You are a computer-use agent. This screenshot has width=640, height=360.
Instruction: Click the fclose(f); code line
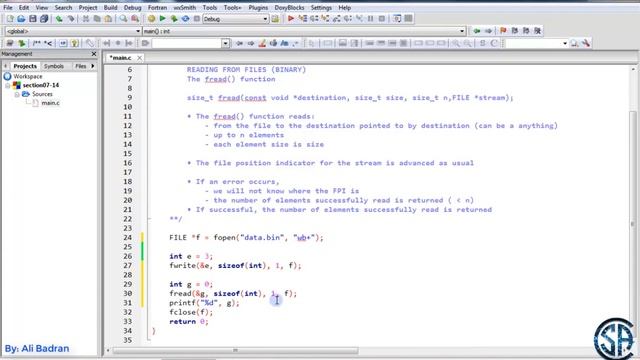[191, 313]
